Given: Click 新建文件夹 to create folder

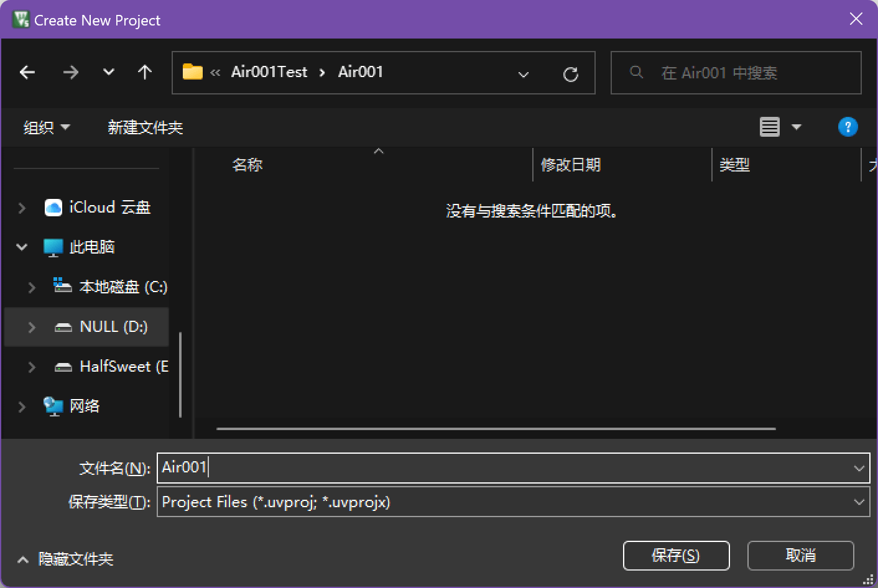Looking at the screenshot, I should (145, 127).
